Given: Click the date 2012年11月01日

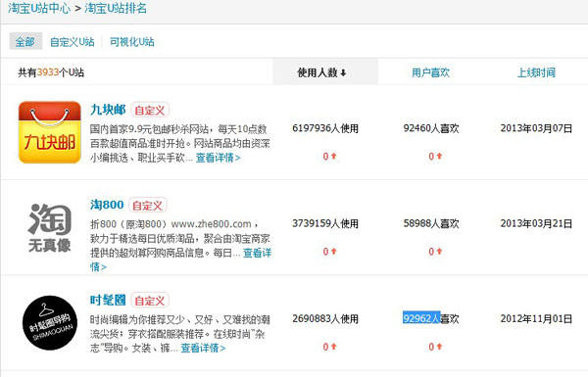Looking at the screenshot, I should coord(536,319).
